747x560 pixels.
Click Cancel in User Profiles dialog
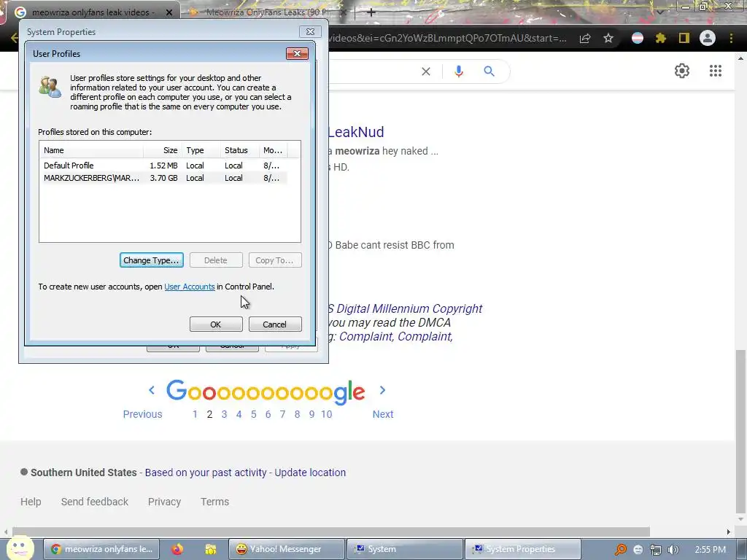pyautogui.click(x=275, y=324)
